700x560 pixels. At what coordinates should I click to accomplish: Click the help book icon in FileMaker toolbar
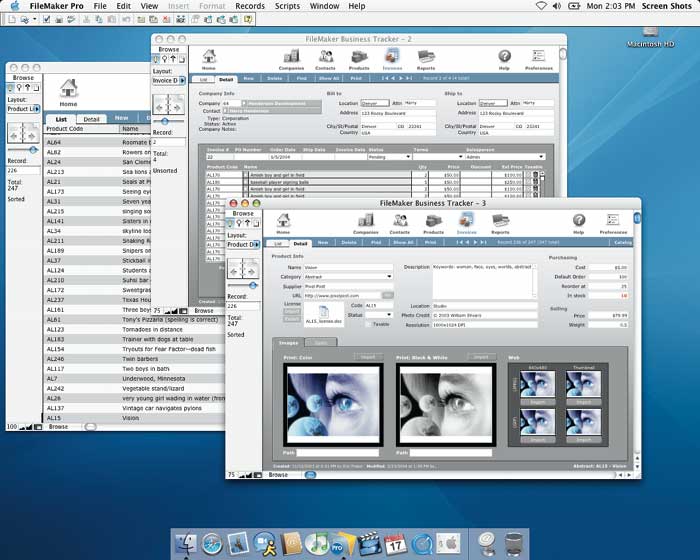click(248, 19)
